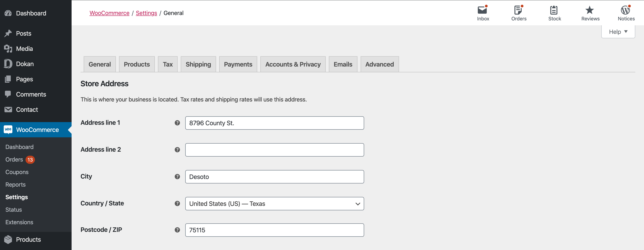Click the empty Address line 2 field
This screenshot has width=644, height=250.
274,150
